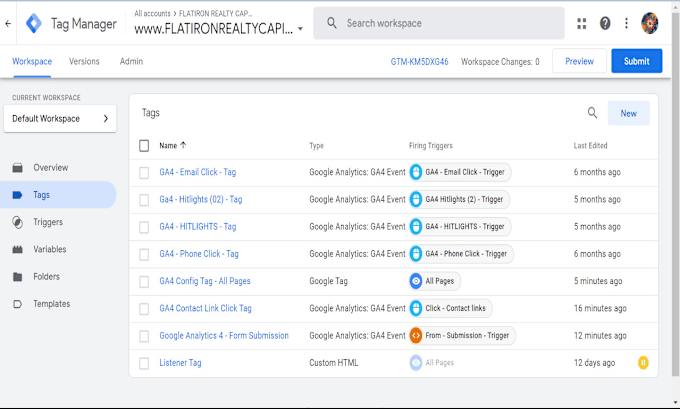This screenshot has width=680, height=409.
Task: Click the Variables sidebar icon
Action: [x=17, y=249]
